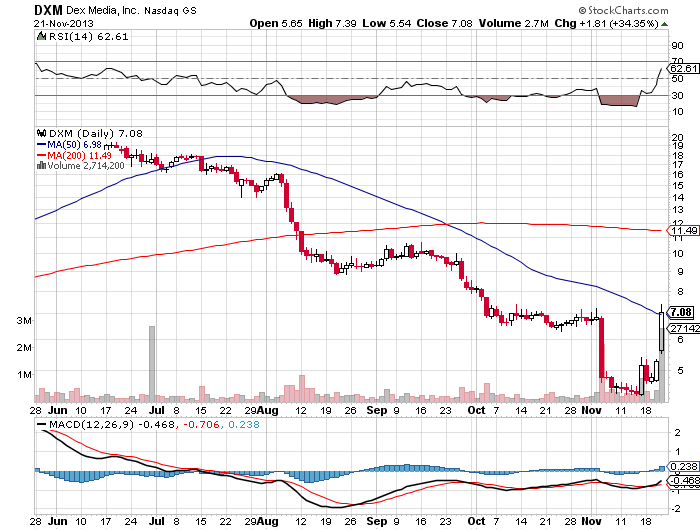Click the red MA(200) line swatch in legend

click(x=42, y=155)
